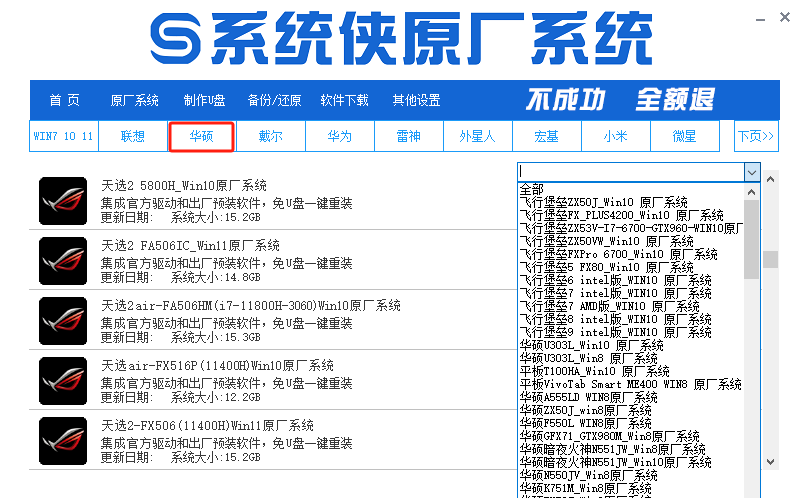Open the 首页 home tab

[64, 100]
